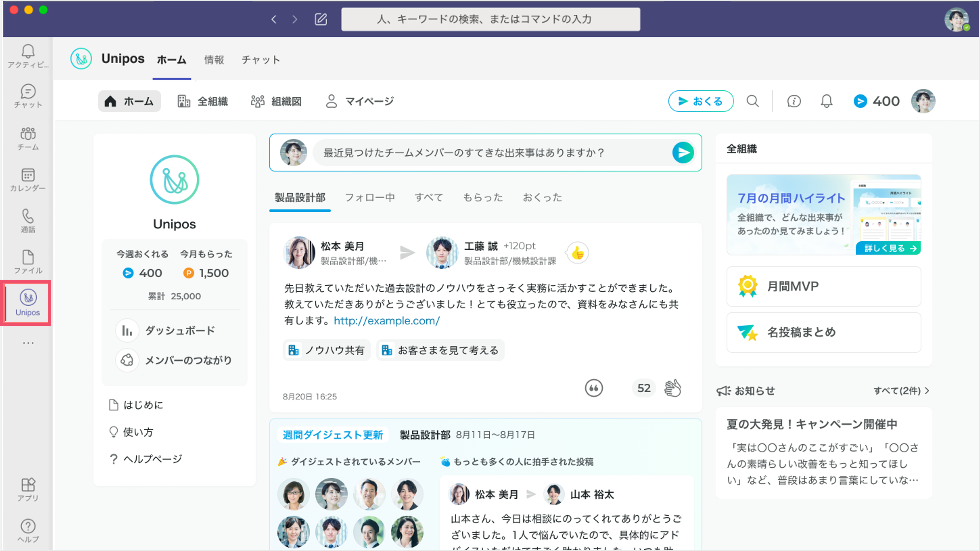Click the お客さまを見て考える tag
This screenshot has width=980, height=551.
[440, 350]
